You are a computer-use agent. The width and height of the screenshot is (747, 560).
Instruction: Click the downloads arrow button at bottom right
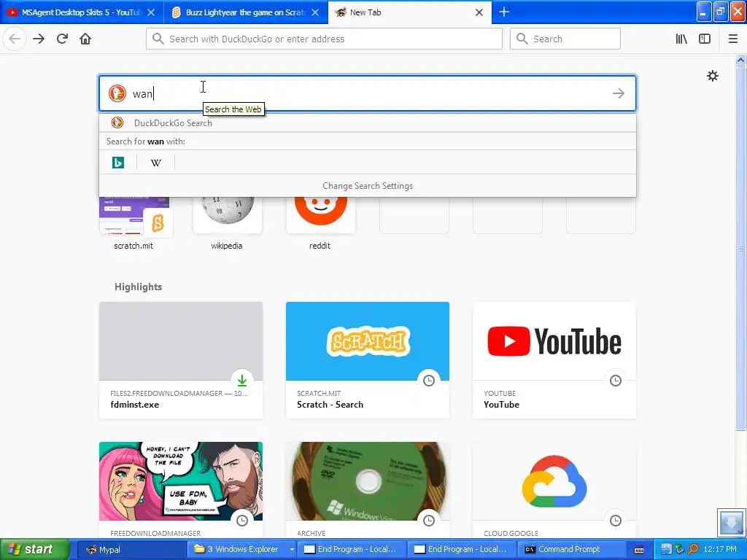click(731, 522)
